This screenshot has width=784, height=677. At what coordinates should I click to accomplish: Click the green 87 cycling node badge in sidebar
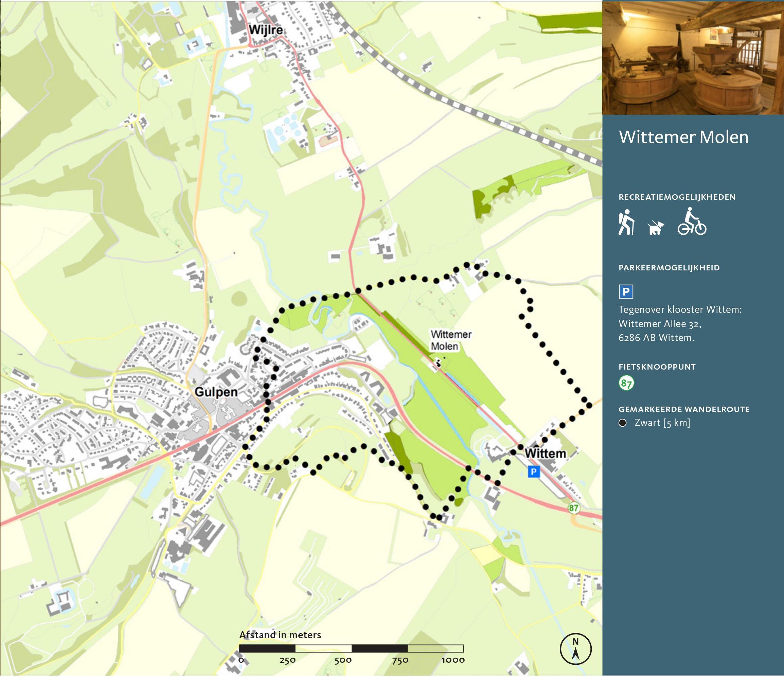click(626, 384)
